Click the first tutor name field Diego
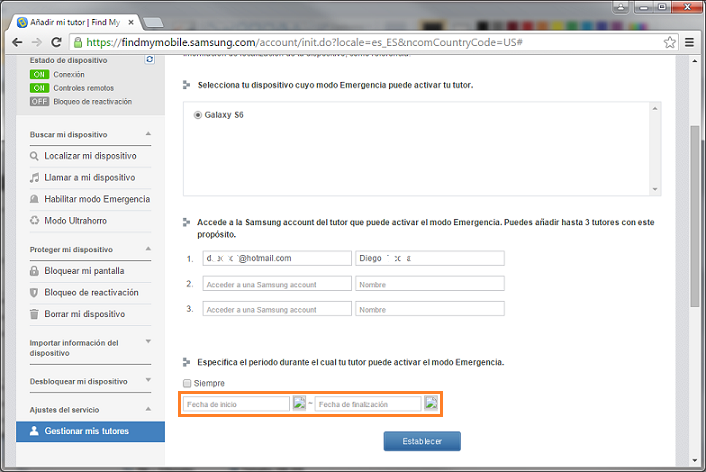The width and height of the screenshot is (706, 472). coord(430,258)
